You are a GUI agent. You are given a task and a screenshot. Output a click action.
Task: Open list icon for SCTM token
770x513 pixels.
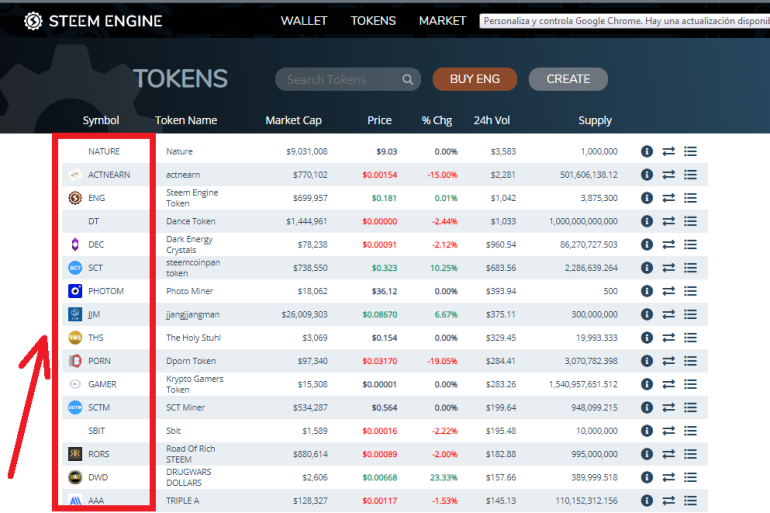[x=690, y=407]
